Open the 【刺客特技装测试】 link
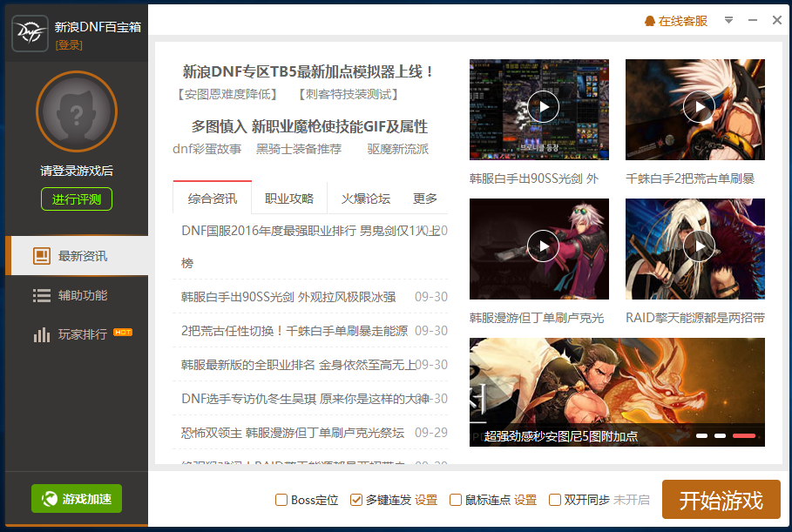 pos(349,94)
